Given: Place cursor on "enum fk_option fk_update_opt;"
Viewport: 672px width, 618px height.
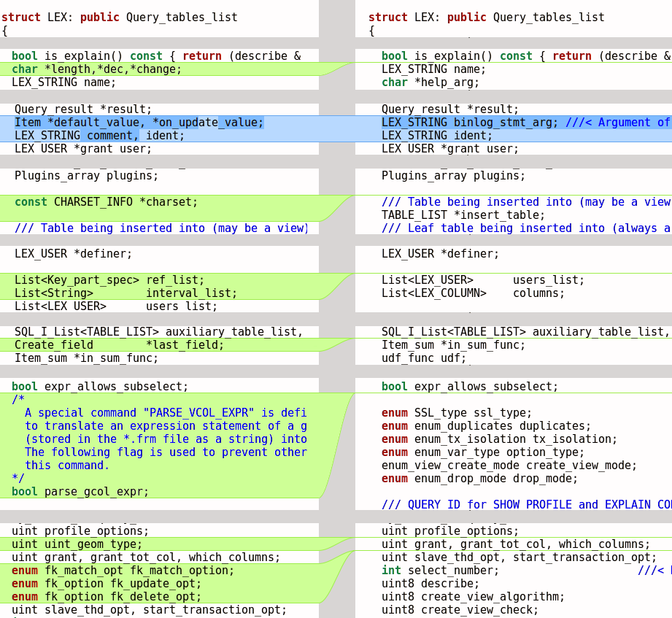Looking at the screenshot, I should coord(107,584).
